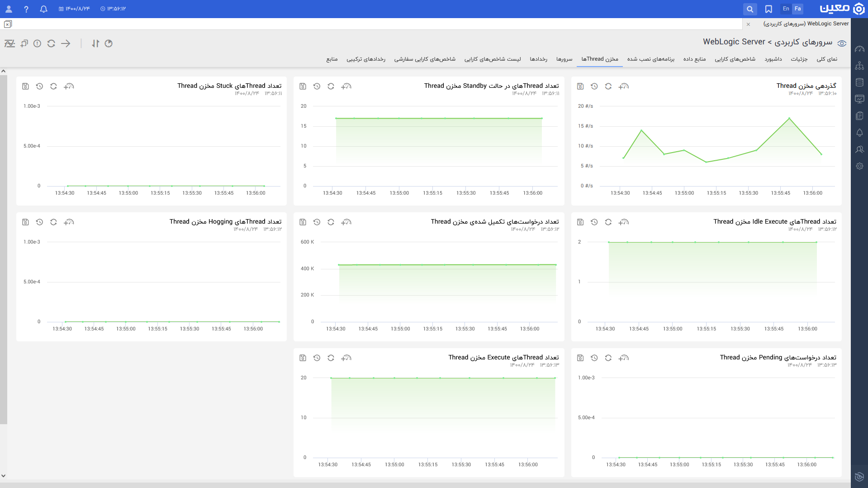Open the help question mark icon
The width and height of the screenshot is (868, 488).
pos(26,9)
